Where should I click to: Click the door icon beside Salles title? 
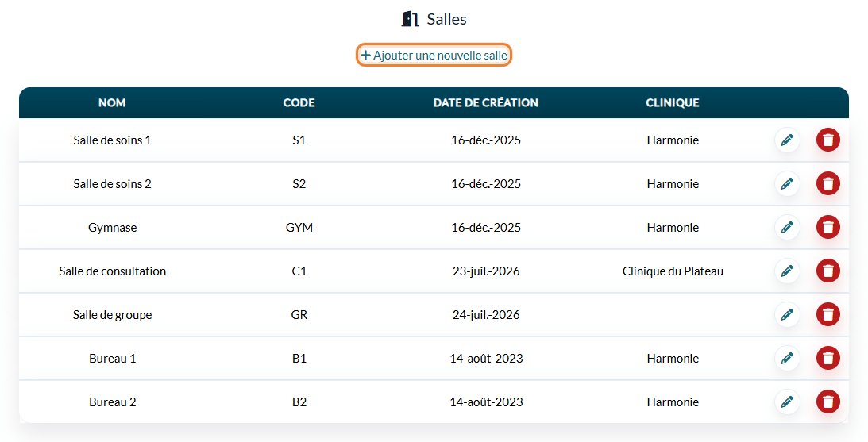[410, 19]
